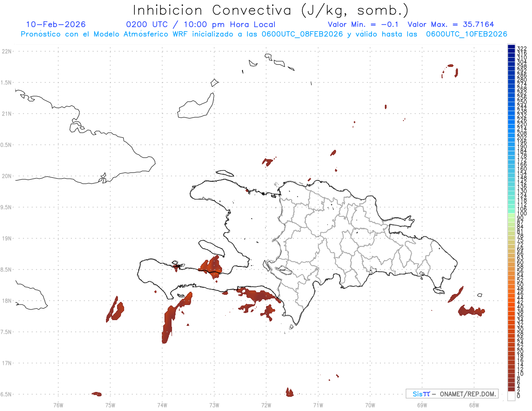
Task: Select the date text "10-Feb-2026"
Action: (56, 24)
